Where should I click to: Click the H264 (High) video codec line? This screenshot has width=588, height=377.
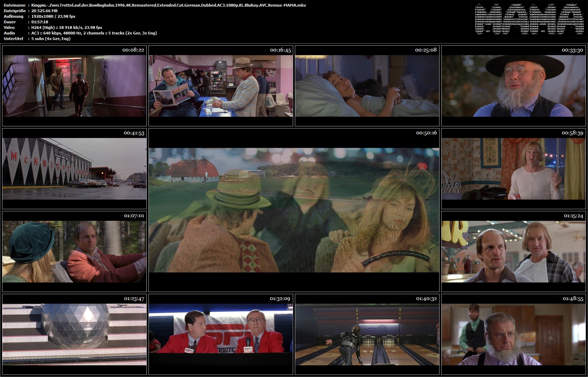click(67, 28)
